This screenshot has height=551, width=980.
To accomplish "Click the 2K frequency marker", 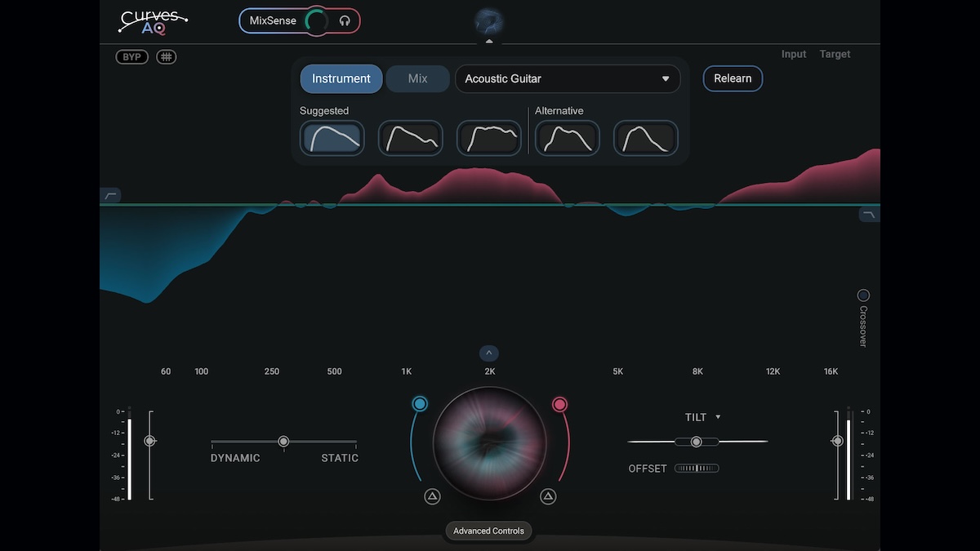I will [490, 371].
